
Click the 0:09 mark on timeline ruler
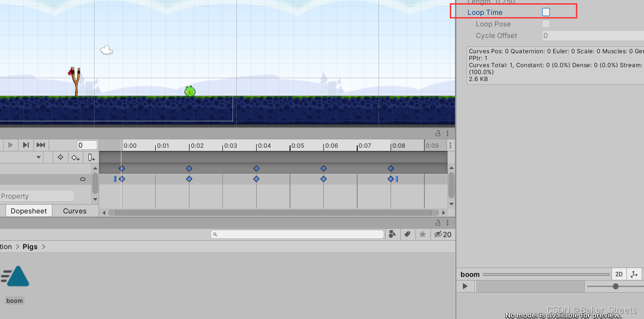pyautogui.click(x=432, y=145)
